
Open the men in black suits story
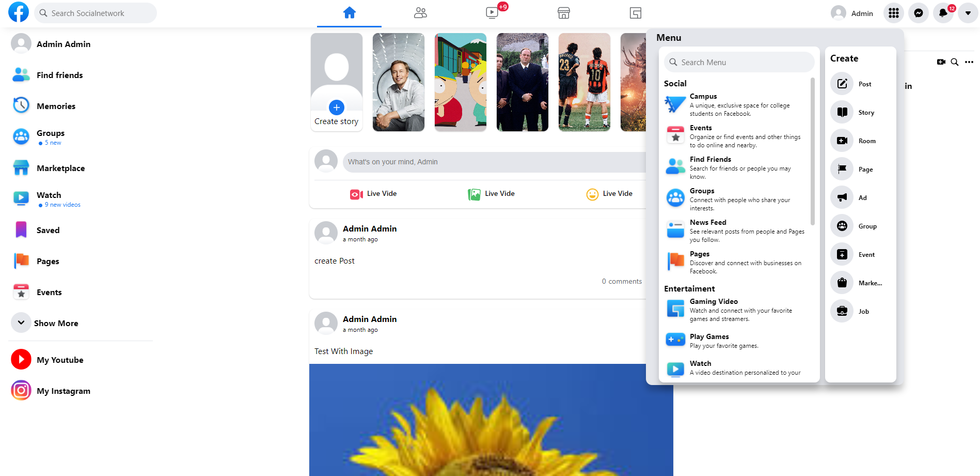pos(523,82)
